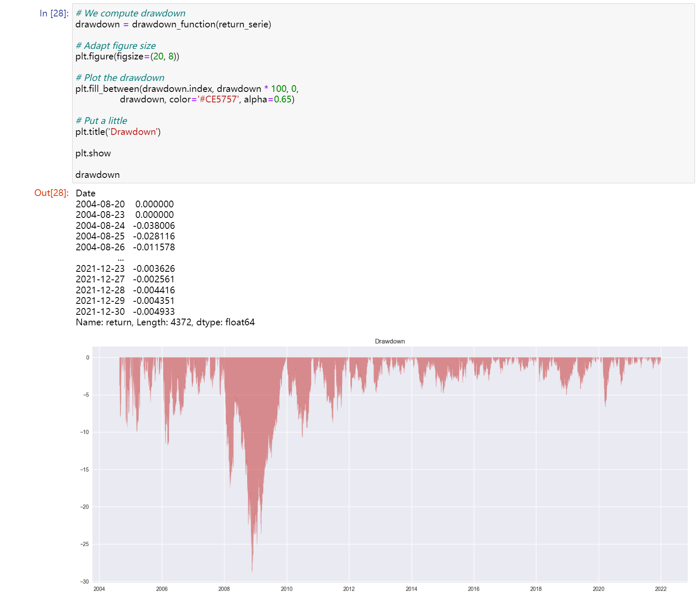Image resolution: width=700 pixels, height=606 pixels.
Task: Click the value -0.028116
Action: 154,236
